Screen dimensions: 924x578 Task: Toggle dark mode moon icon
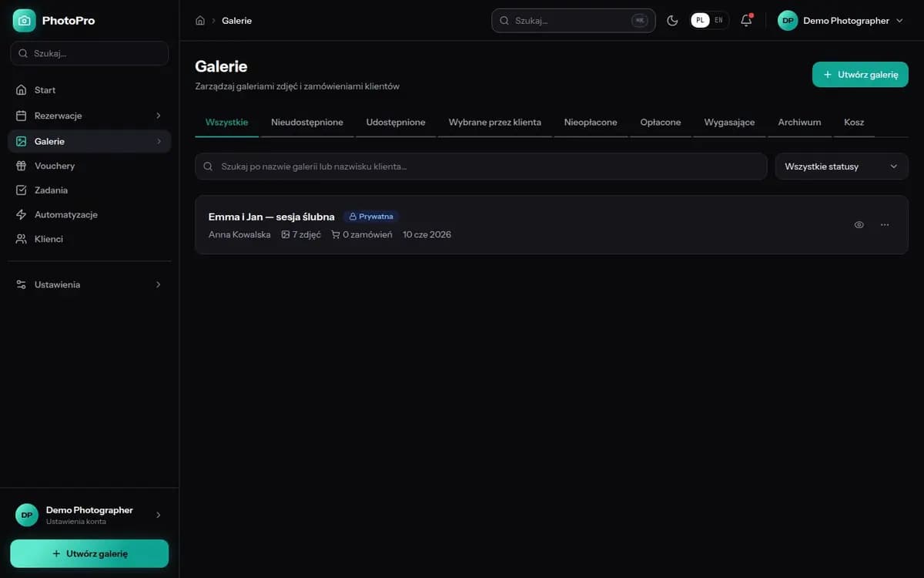(672, 21)
